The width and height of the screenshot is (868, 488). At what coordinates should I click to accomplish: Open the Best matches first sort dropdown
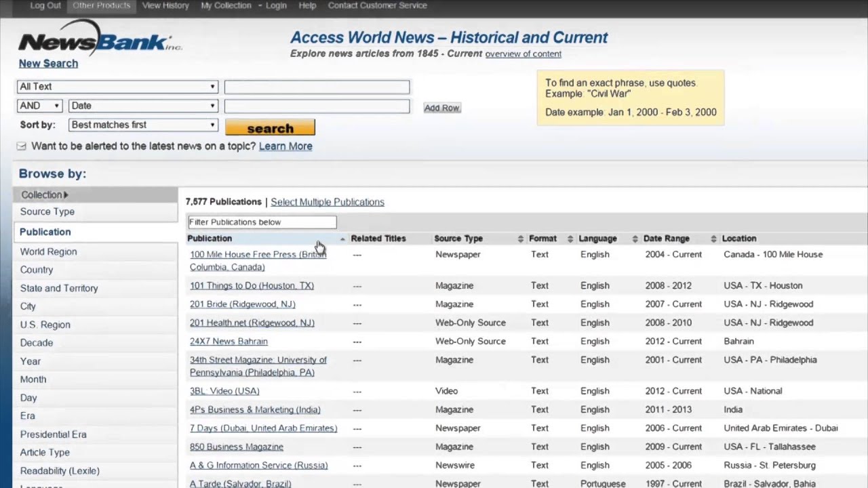[x=144, y=125]
